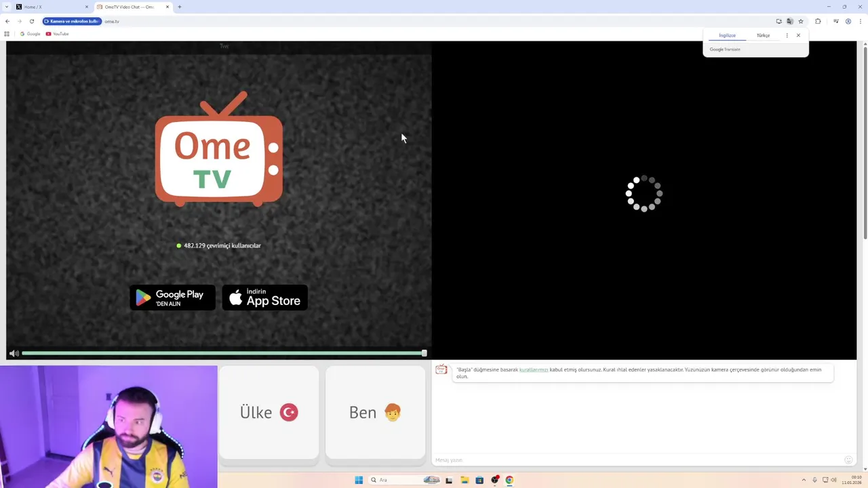Viewport: 868px width, 488px height.
Task: Click the Google Play download badge
Action: (x=172, y=298)
